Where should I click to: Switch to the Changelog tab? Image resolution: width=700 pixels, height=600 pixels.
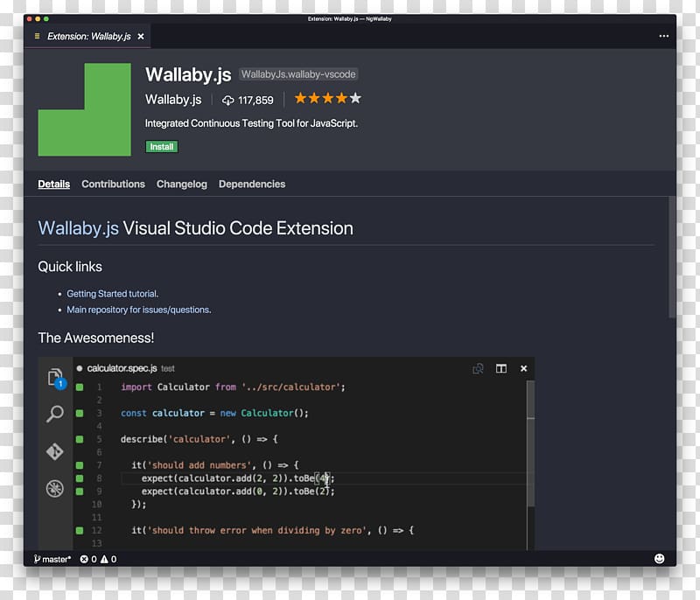pyautogui.click(x=182, y=184)
